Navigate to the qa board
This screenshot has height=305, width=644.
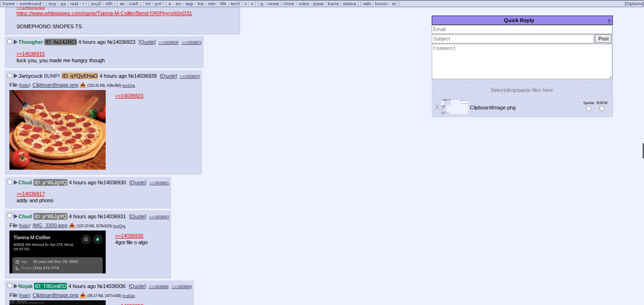point(63,4)
